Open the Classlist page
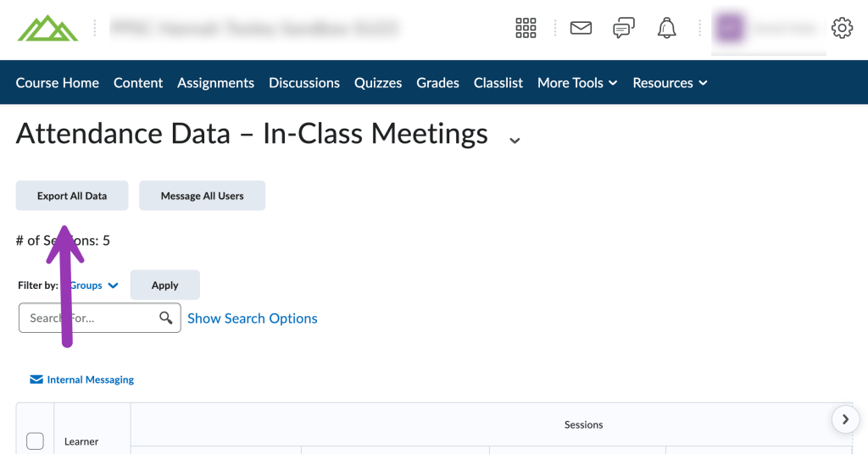This screenshot has width=868, height=454. click(x=498, y=82)
